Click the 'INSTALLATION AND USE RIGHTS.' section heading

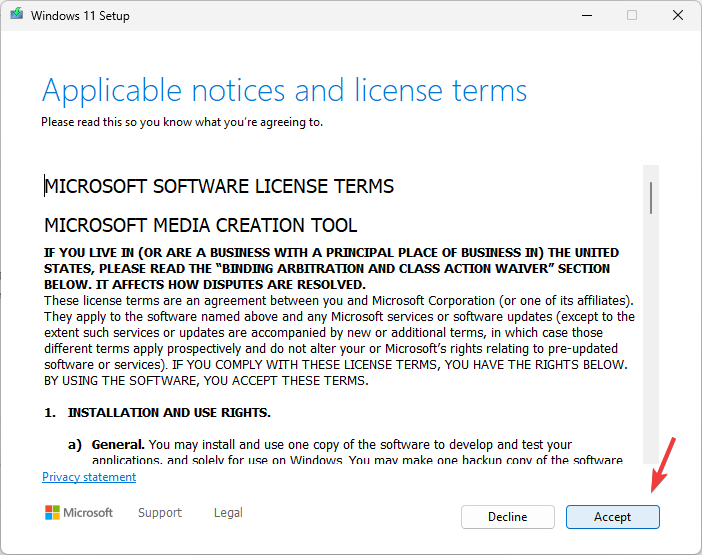click(x=169, y=413)
